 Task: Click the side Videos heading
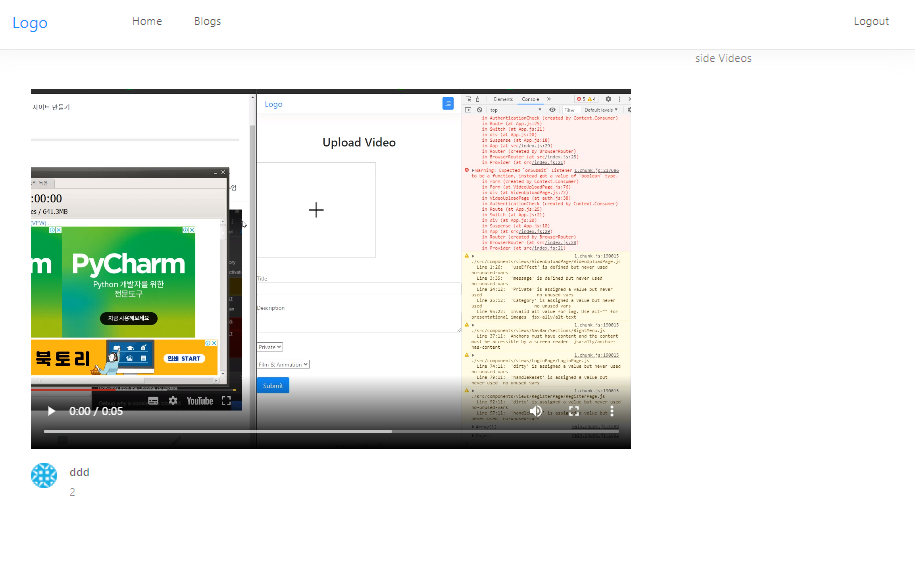(x=723, y=58)
